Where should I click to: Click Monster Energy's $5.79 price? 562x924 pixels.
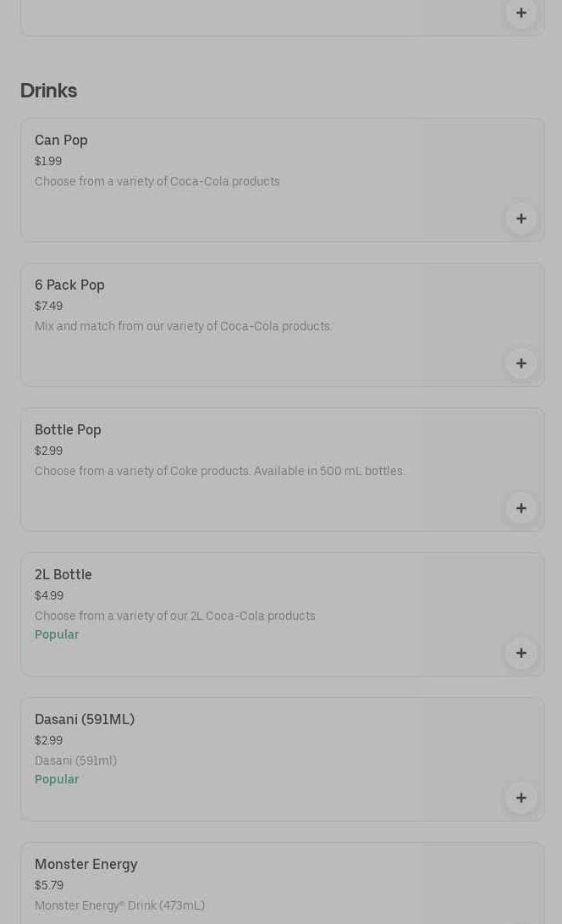49,885
